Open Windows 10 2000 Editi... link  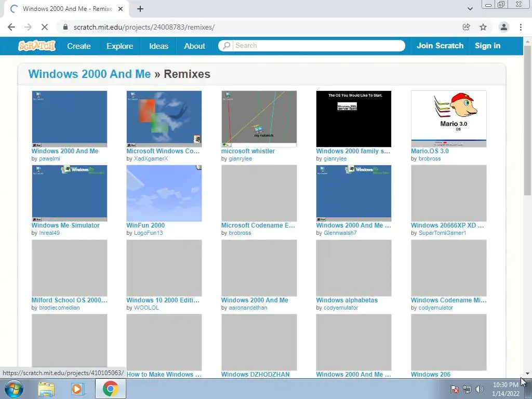point(163,300)
